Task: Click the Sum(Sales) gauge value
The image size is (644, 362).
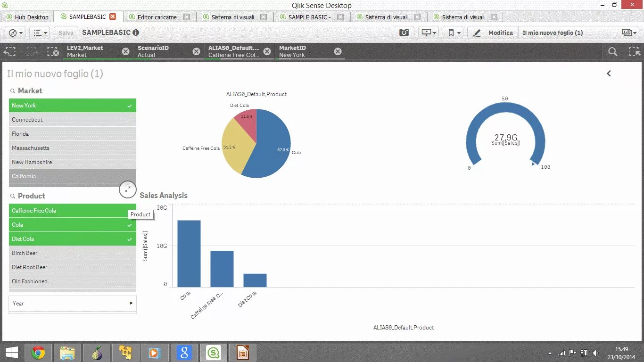Action: (505, 138)
